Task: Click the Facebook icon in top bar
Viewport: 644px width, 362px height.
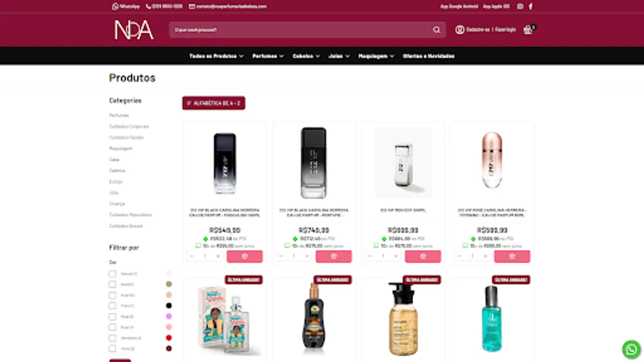Action: 530,6
